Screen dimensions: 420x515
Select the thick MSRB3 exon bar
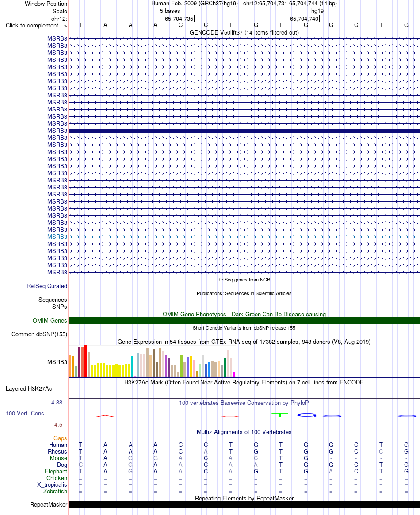pos(244,131)
